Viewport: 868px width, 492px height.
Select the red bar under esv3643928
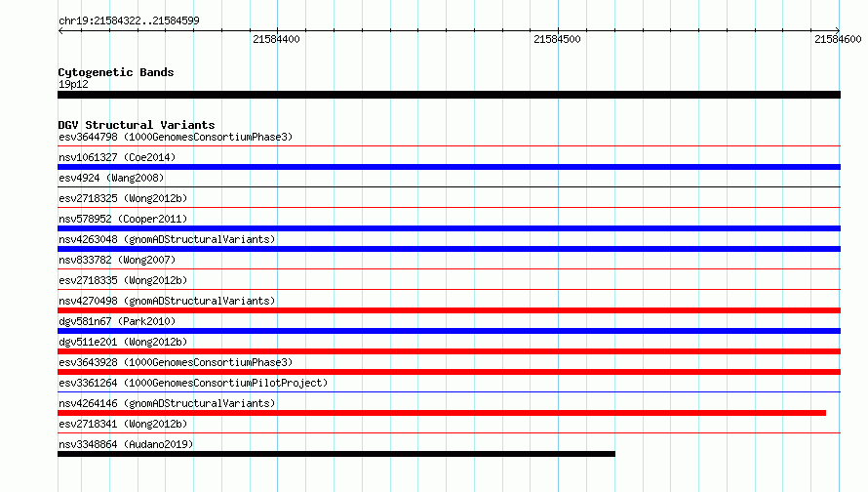pyautogui.click(x=449, y=372)
